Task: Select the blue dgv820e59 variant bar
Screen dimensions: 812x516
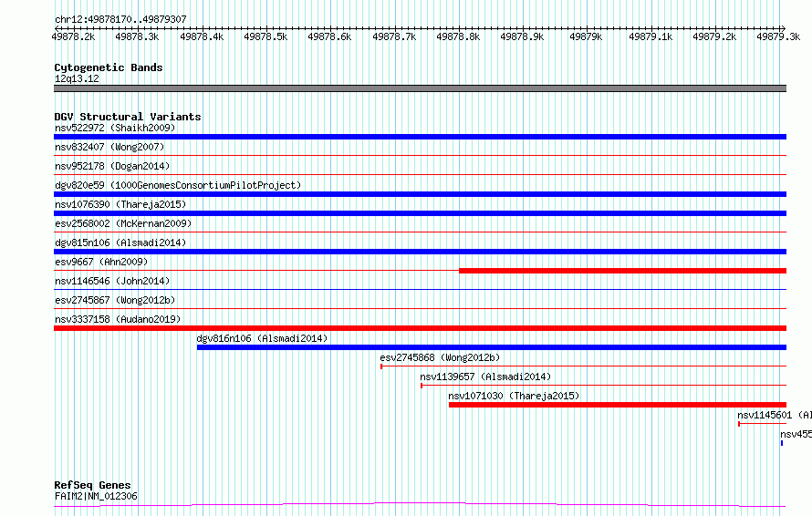Action: coord(420,194)
